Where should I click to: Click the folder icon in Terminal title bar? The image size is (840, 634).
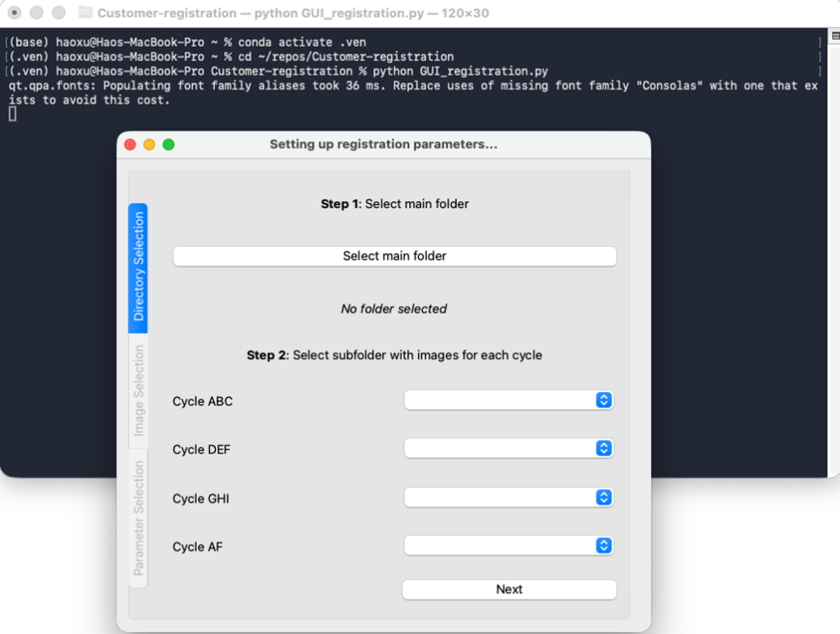point(85,13)
